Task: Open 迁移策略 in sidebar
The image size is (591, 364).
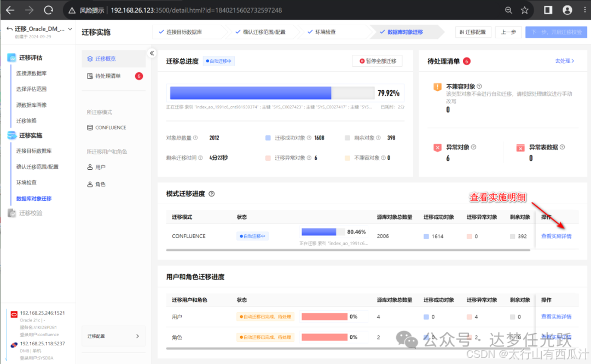Action: pyautogui.click(x=26, y=121)
